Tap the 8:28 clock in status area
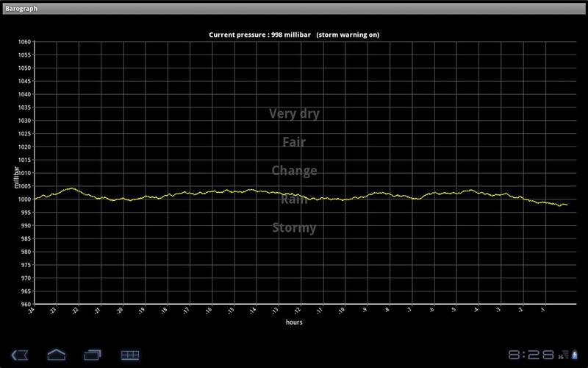Viewport: 588px width, 368px height. pos(530,355)
